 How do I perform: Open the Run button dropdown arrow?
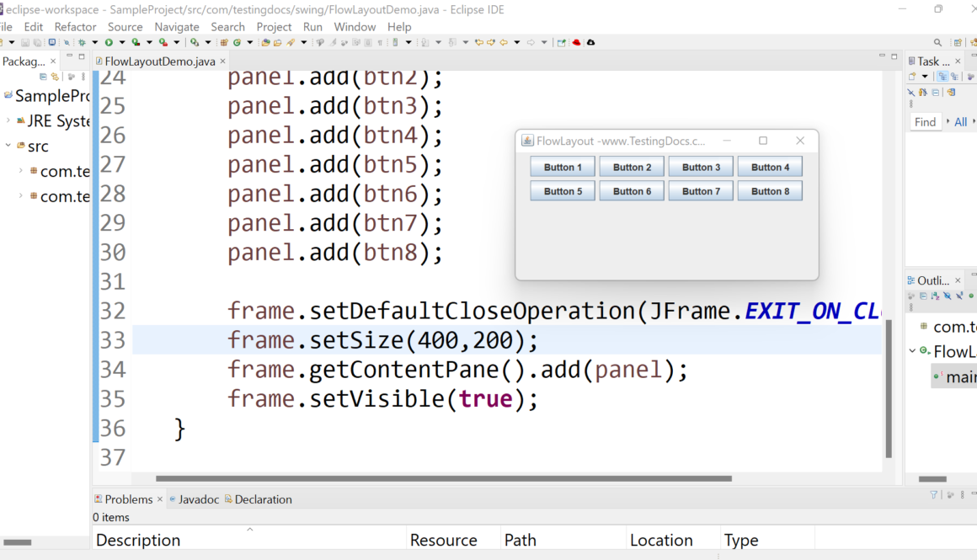coord(121,42)
